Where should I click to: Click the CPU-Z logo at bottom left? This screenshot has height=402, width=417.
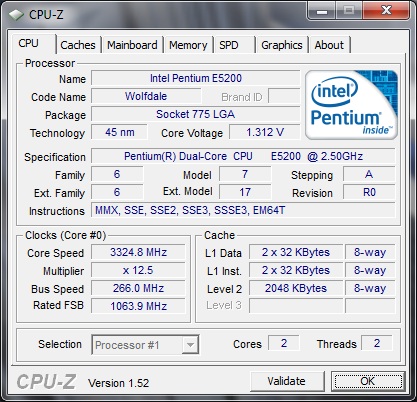46,382
